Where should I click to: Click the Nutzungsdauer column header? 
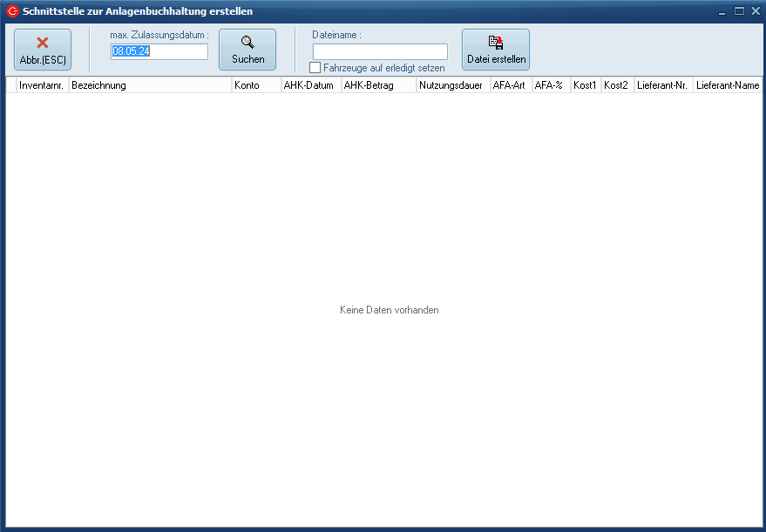(451, 85)
